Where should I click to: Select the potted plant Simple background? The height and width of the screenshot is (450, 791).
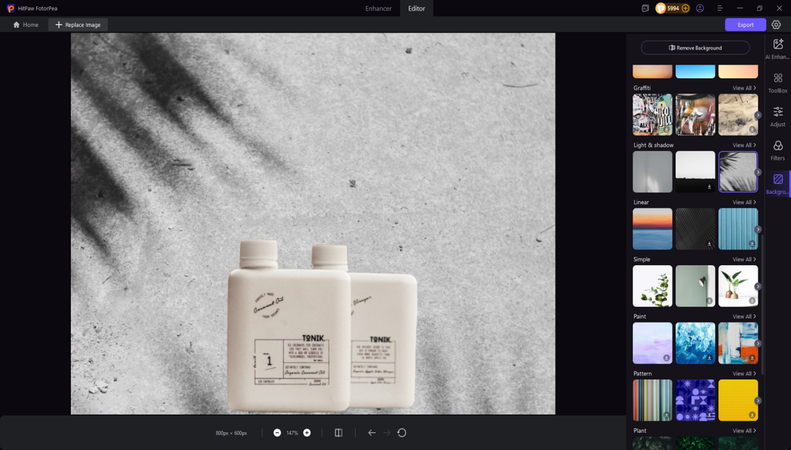coord(738,286)
